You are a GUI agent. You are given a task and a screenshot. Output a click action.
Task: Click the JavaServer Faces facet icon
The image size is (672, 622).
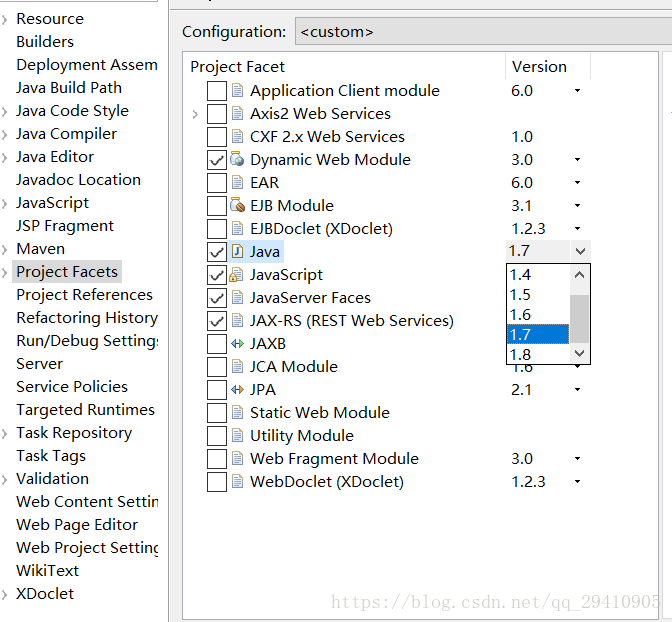(x=237, y=297)
